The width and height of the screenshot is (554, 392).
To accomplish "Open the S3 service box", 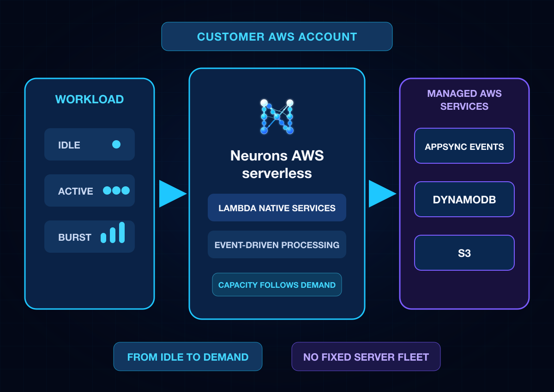I will (464, 253).
